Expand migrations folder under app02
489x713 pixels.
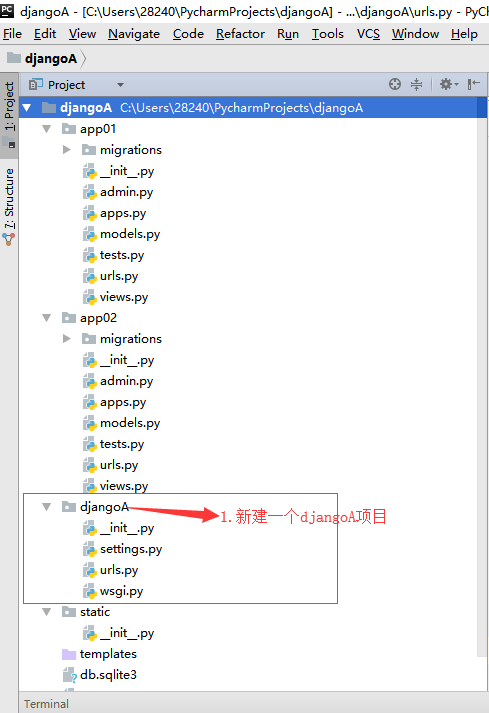tap(67, 339)
